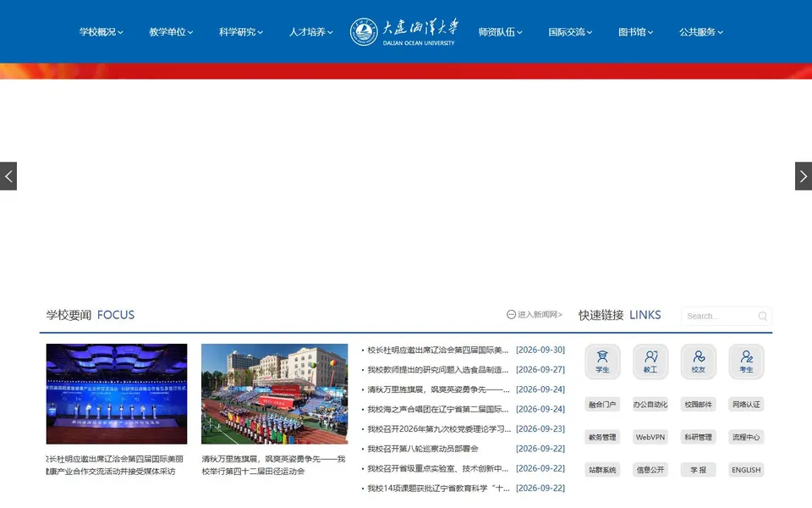Open the 考生 applicant portal icon
The width and height of the screenshot is (812, 508).
tap(746, 362)
